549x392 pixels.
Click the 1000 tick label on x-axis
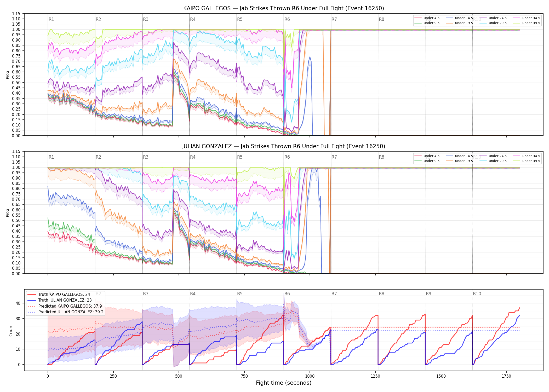point(310,376)
